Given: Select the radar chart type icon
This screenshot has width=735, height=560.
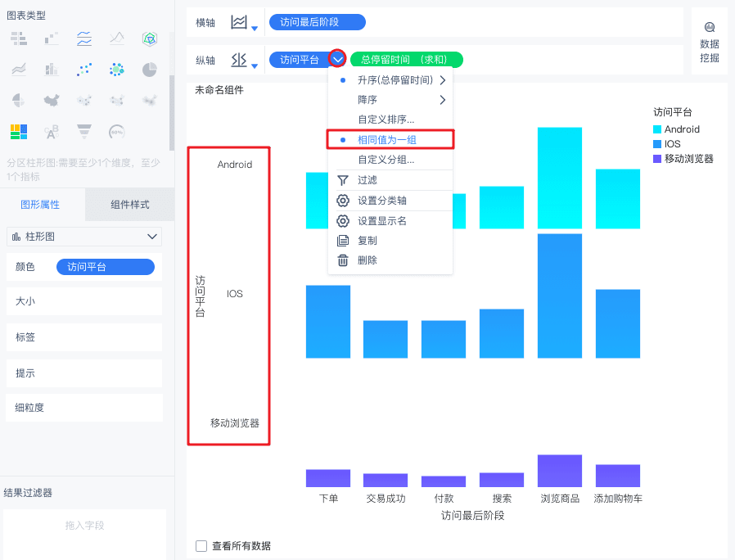Looking at the screenshot, I should pyautogui.click(x=150, y=38).
